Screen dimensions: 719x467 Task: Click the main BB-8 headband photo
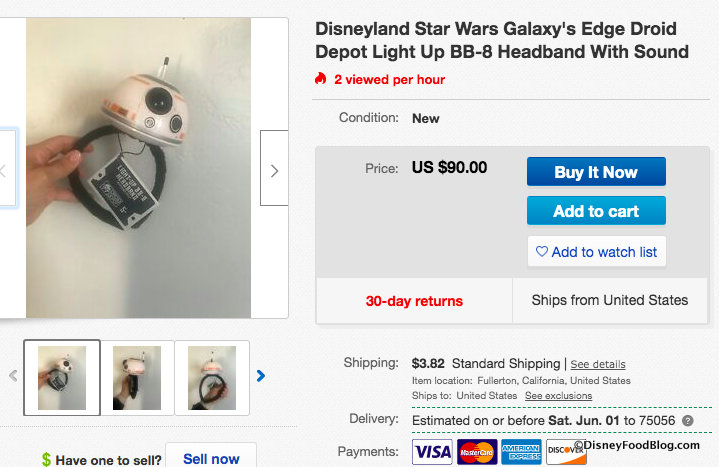138,168
